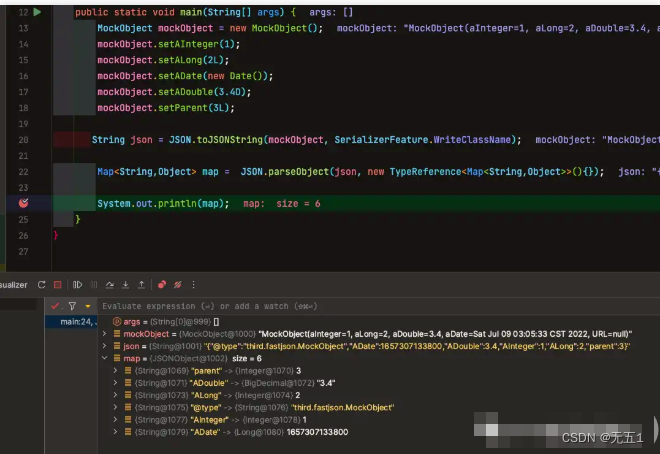The image size is (660, 454).
Task: Expand the "AInteger" map entry
Action: pos(115,419)
